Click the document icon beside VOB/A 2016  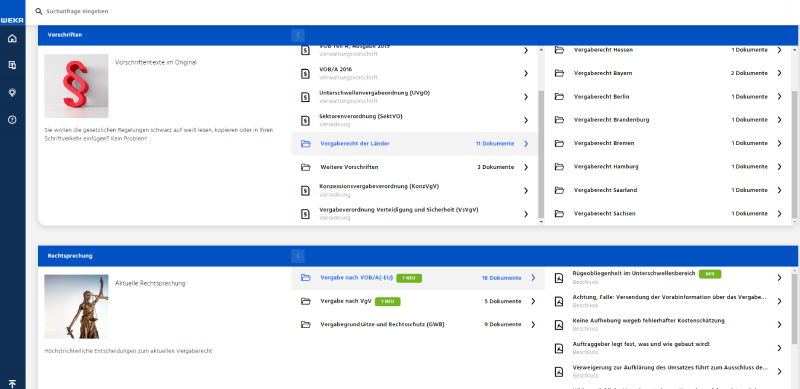305,74
